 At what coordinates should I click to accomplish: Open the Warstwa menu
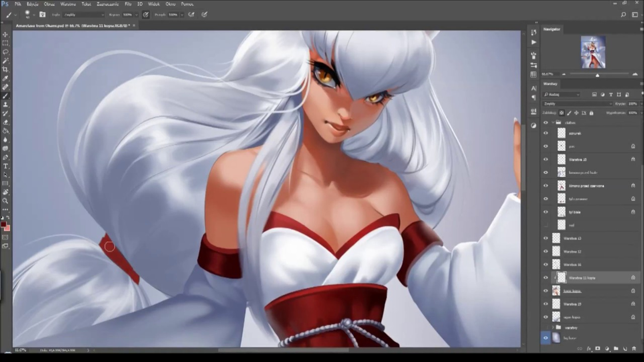pyautogui.click(x=68, y=4)
